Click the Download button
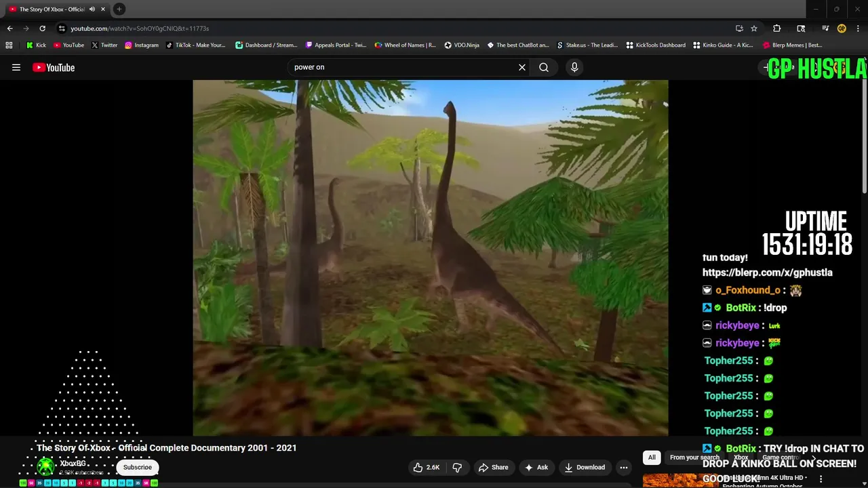Viewport: 868px width, 488px height. [585, 467]
